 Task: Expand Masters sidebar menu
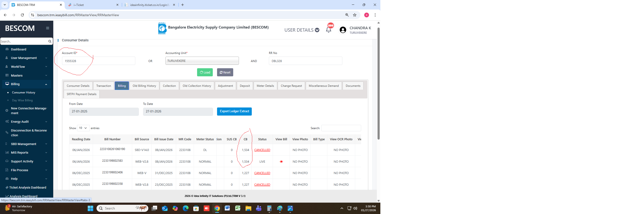[x=26, y=76]
